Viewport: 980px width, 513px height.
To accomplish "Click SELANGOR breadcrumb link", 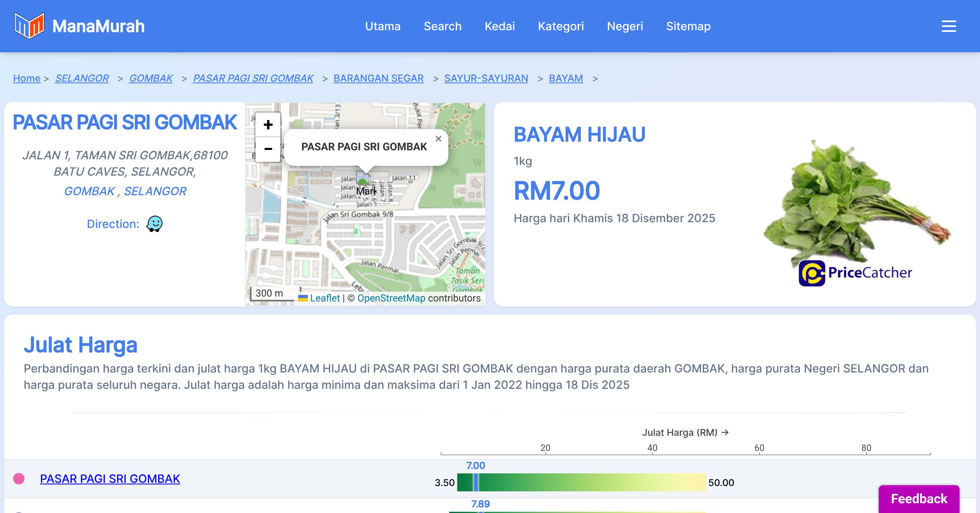I will [x=82, y=78].
